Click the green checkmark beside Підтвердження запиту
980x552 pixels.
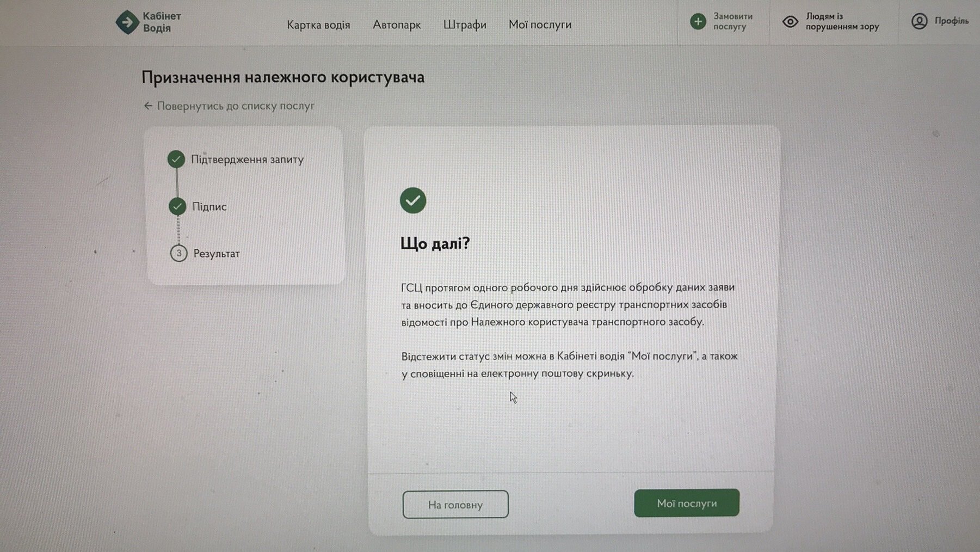pyautogui.click(x=176, y=159)
